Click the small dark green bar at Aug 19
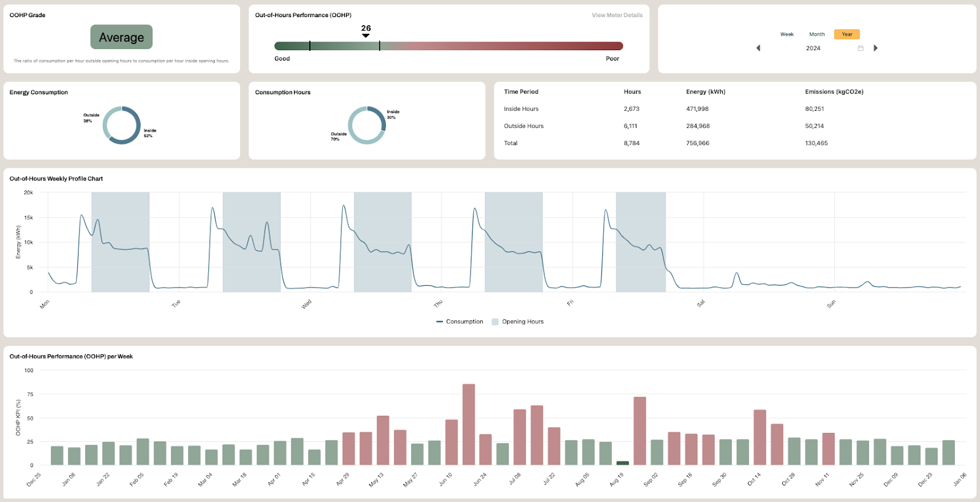Viewport: 980px width, 502px height. (x=622, y=463)
